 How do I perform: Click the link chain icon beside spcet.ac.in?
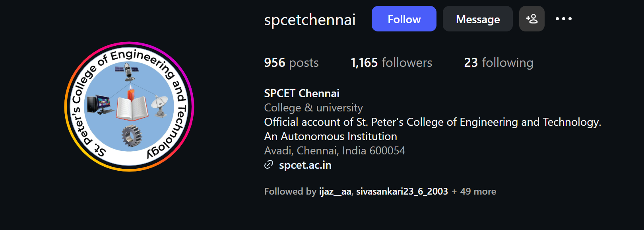[269, 165]
